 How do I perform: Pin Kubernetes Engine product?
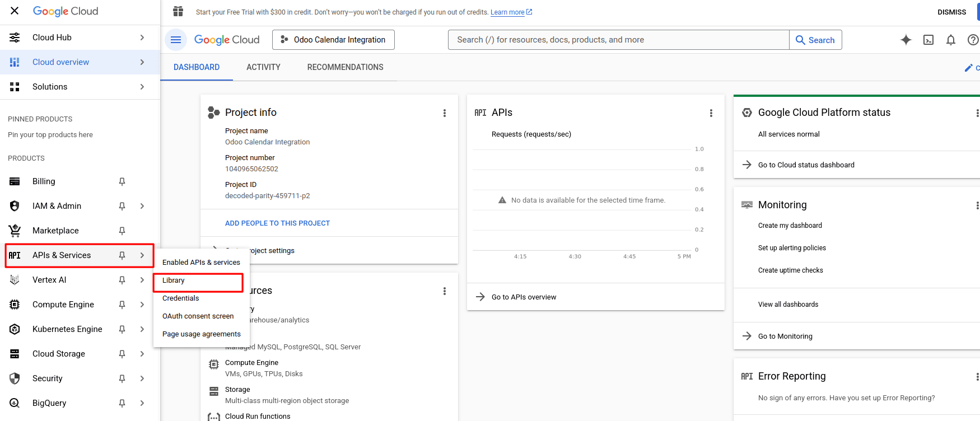(x=122, y=329)
